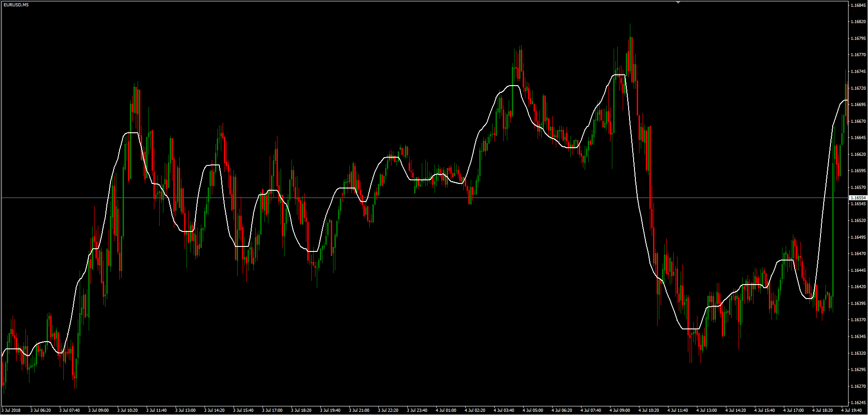The height and width of the screenshot is (415, 868).
Task: Click the 1.16820 price axis label
Action: (x=858, y=22)
